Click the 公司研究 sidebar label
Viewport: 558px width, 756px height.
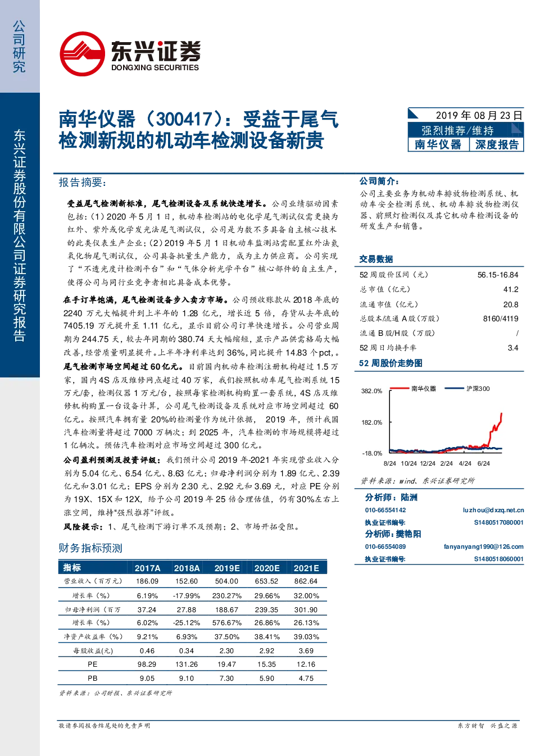coord(19,47)
